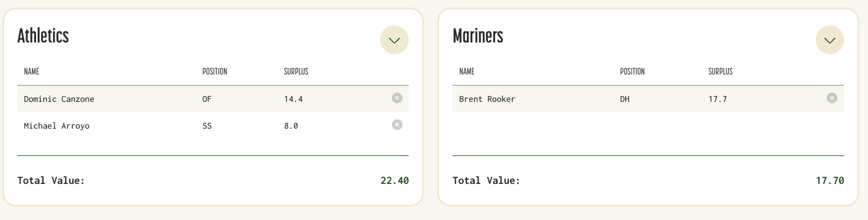The width and height of the screenshot is (868, 220).
Task: Sort Mariners table by Name header
Action: coord(467,72)
